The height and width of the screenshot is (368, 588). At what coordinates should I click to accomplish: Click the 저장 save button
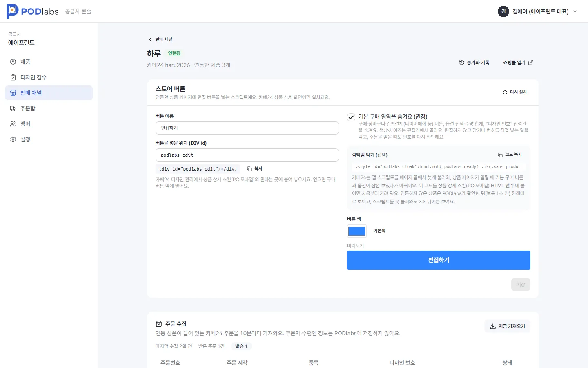click(x=521, y=285)
